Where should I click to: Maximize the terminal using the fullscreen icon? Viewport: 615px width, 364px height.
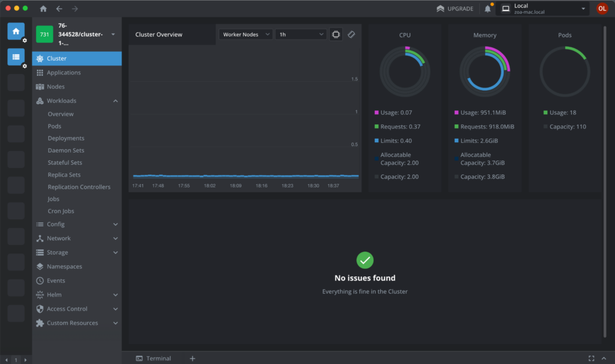pos(591,358)
